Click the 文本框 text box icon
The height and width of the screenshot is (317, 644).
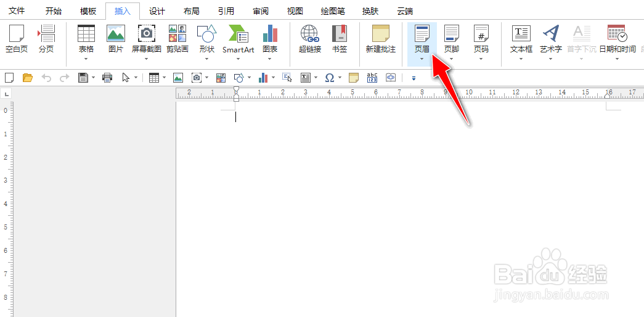point(521,33)
